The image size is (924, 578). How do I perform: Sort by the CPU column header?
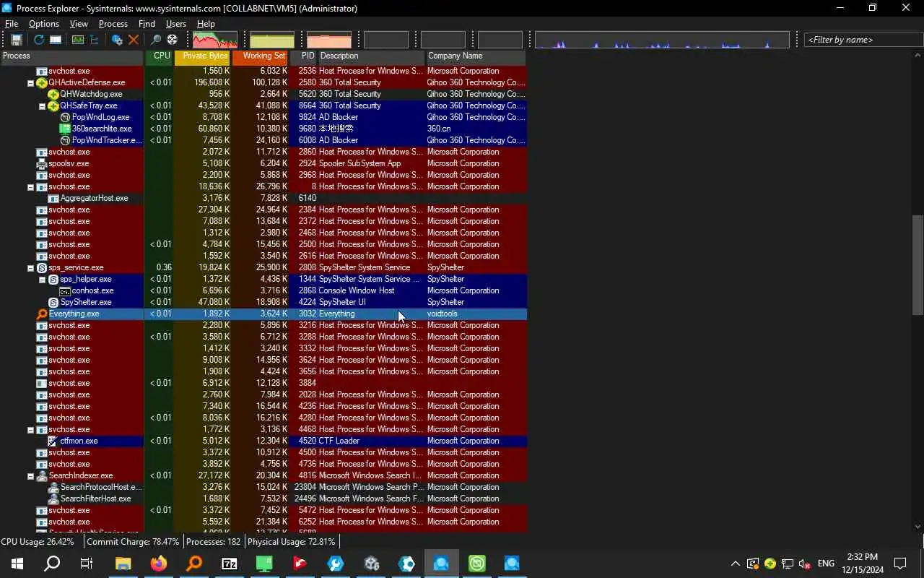coord(160,56)
